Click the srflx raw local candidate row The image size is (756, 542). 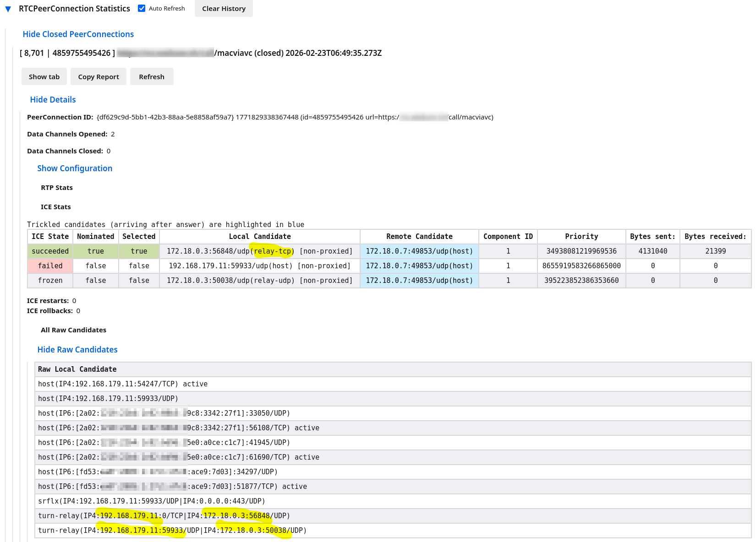(151, 501)
